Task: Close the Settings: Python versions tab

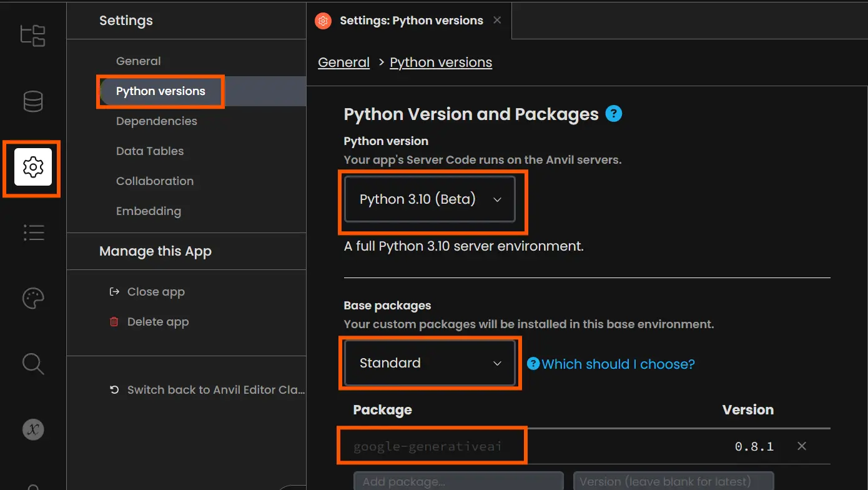Action: 497,20
